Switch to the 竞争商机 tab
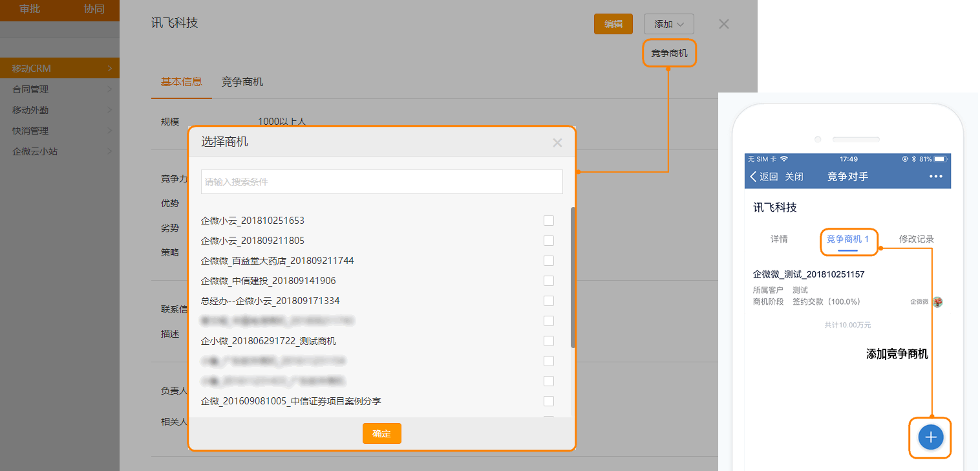 click(x=242, y=82)
